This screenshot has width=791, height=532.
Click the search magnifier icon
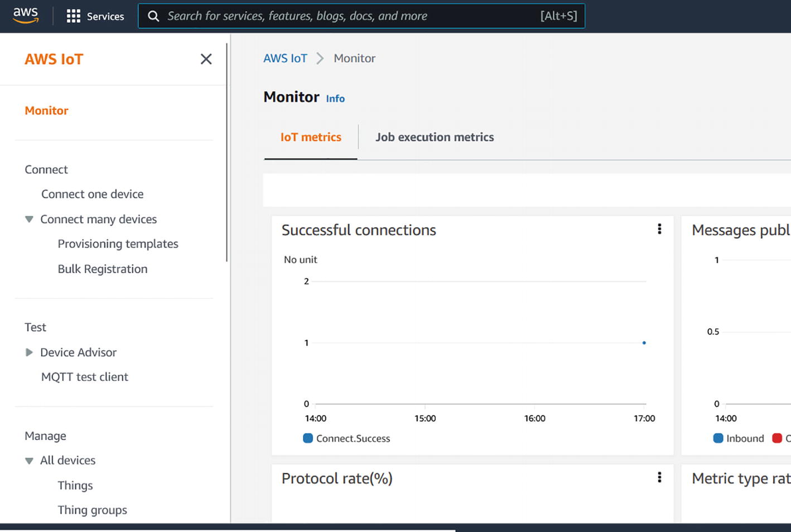pyautogui.click(x=153, y=16)
